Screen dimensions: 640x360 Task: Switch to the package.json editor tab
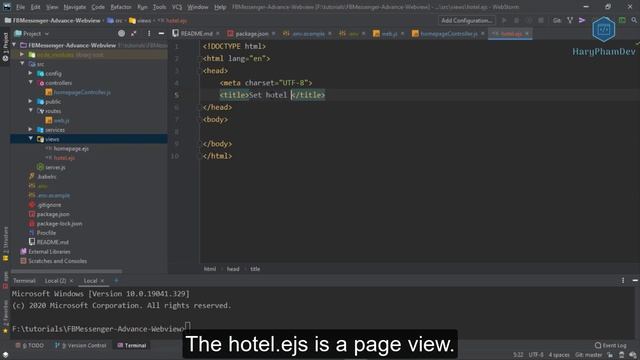[251, 33]
